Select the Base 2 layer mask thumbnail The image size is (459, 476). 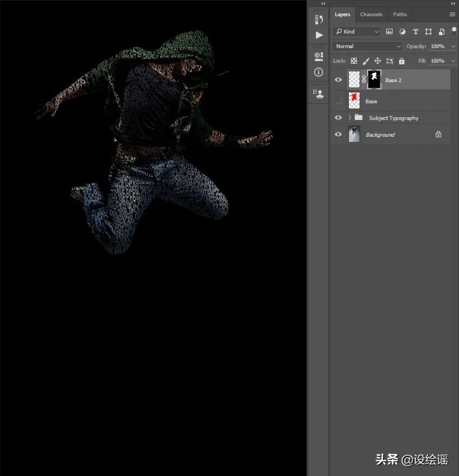tap(374, 79)
